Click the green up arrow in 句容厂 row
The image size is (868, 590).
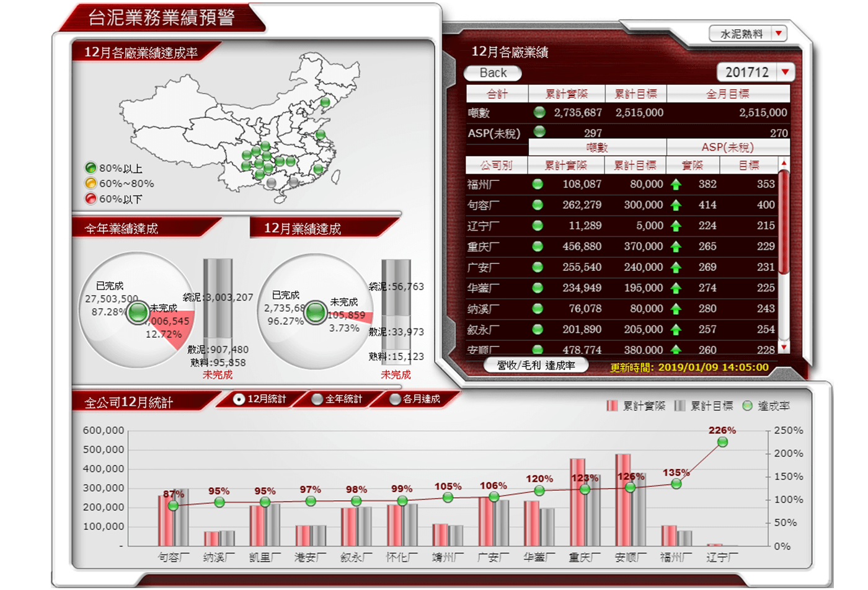coord(676,205)
